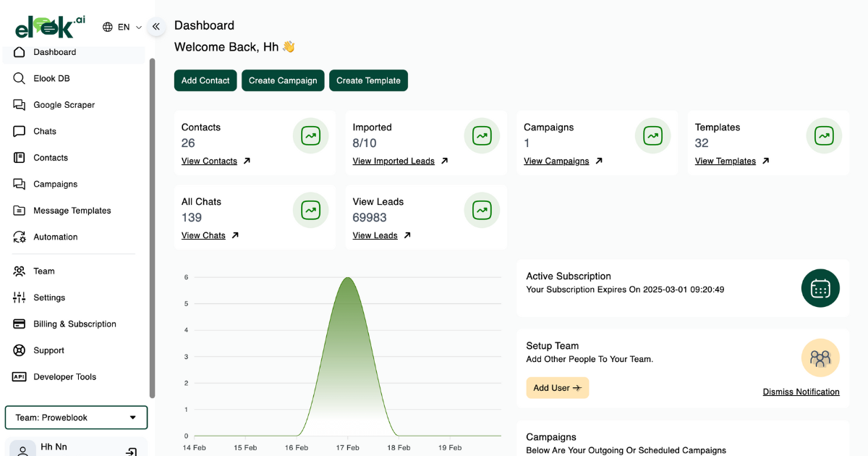This screenshot has height=456, width=868.
Task: Click the chart peak at 17 Feb
Action: click(x=348, y=278)
